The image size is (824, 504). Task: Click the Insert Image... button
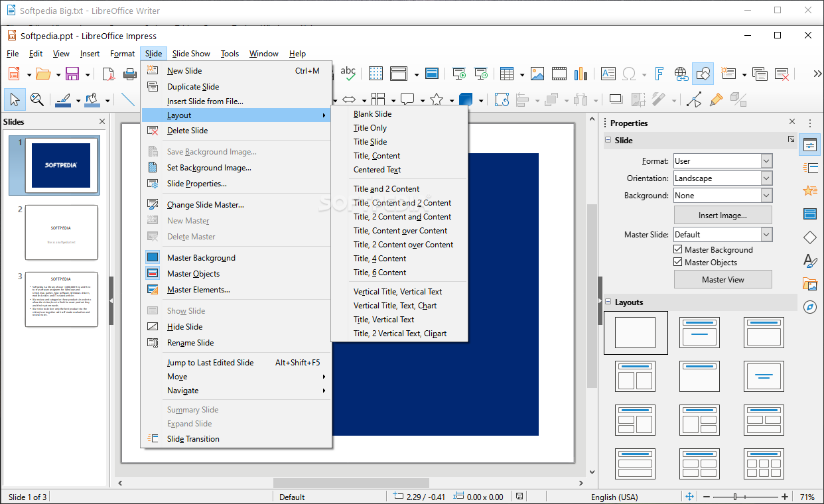point(722,215)
